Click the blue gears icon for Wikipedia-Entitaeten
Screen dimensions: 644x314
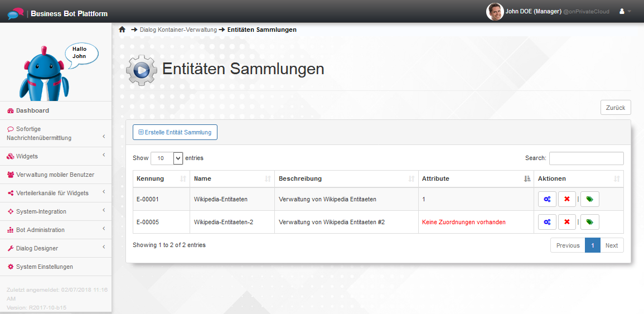pyautogui.click(x=547, y=199)
